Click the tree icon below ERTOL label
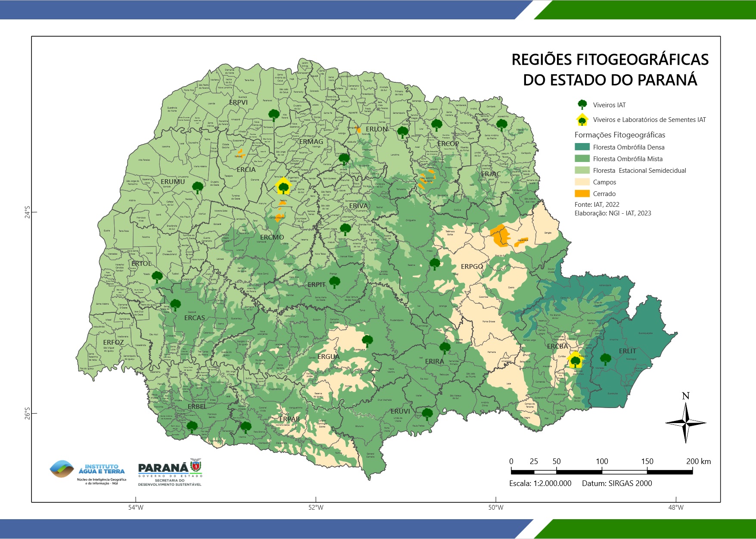This screenshot has height=539, width=756. click(157, 277)
